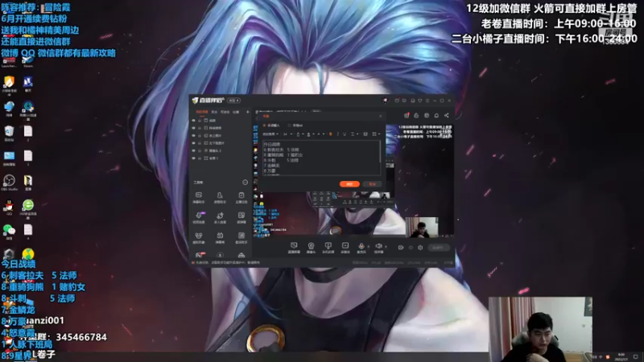Add multimedia source from bottom bar
Image resolution: width=644 pixels, height=362 pixels.
(345, 248)
